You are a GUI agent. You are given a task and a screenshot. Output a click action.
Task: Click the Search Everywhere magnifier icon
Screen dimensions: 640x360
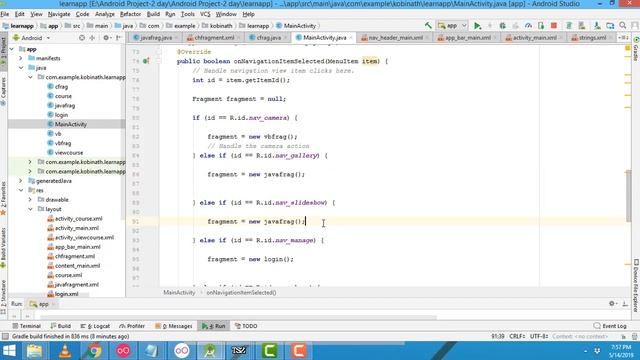click(623, 26)
